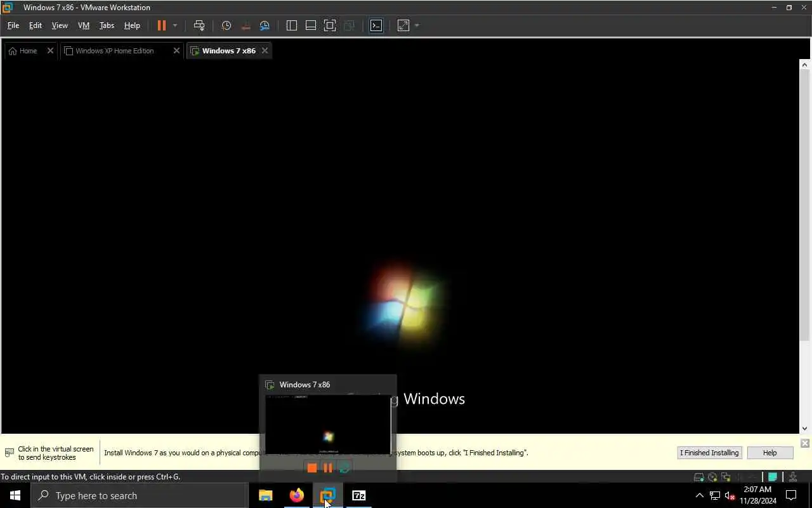Click I Finished Installing button
Screen dimensions: 812x508
click(709, 453)
